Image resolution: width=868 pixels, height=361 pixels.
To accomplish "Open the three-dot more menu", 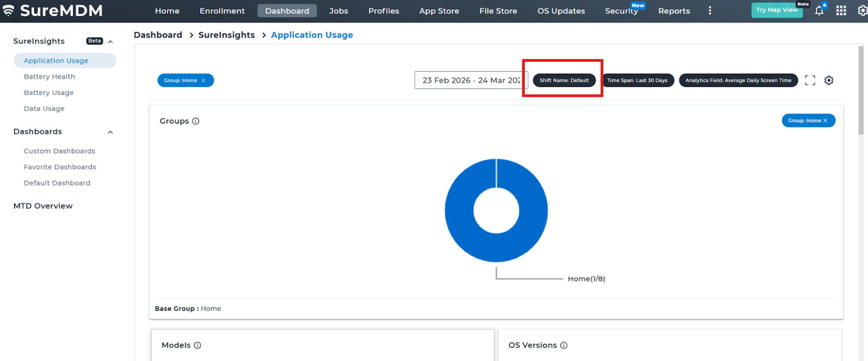I will (x=710, y=11).
